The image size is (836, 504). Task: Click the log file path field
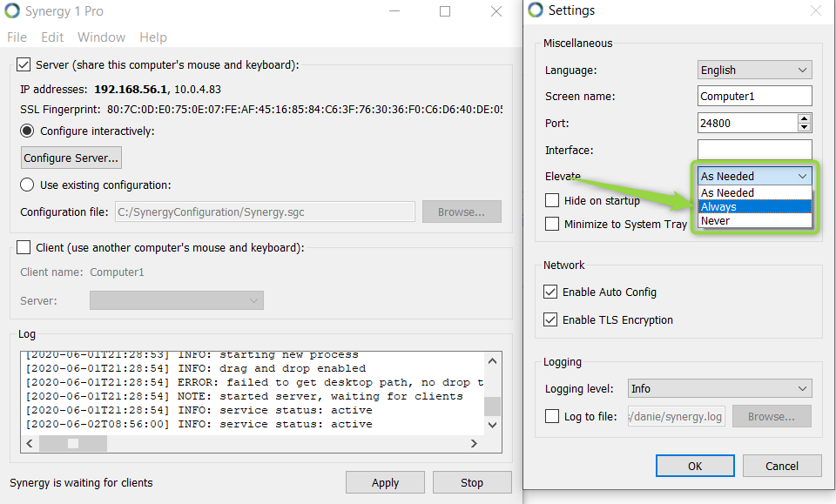[676, 416]
